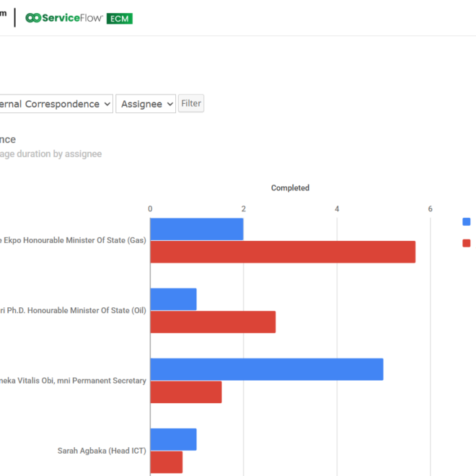Click the red bar for Permanent Secretary

click(x=186, y=392)
